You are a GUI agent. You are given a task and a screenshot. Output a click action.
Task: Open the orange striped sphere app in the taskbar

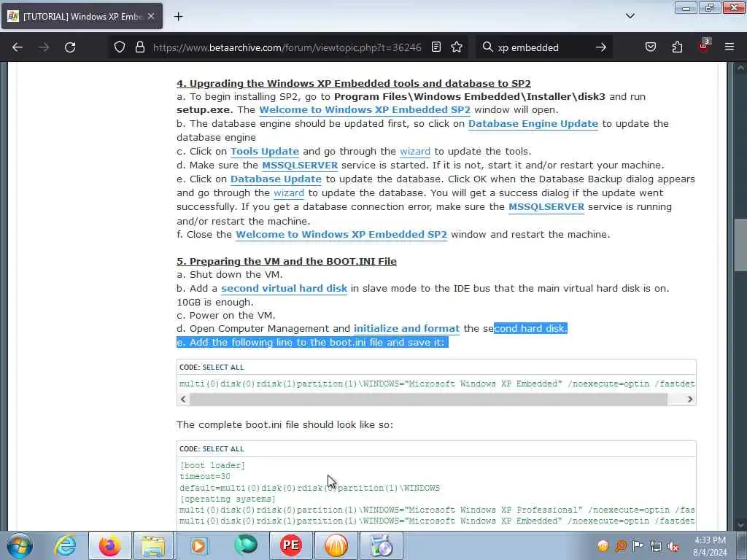(x=336, y=545)
